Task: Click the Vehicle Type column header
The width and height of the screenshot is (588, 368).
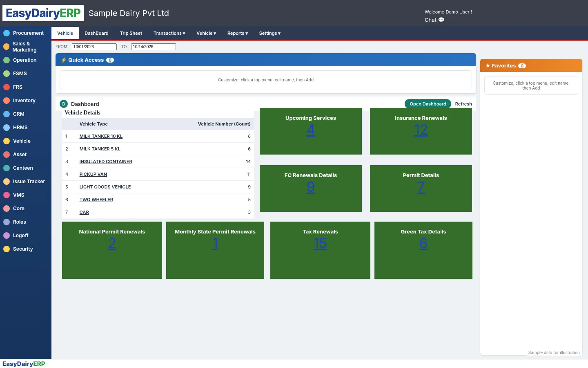Action: coord(94,124)
